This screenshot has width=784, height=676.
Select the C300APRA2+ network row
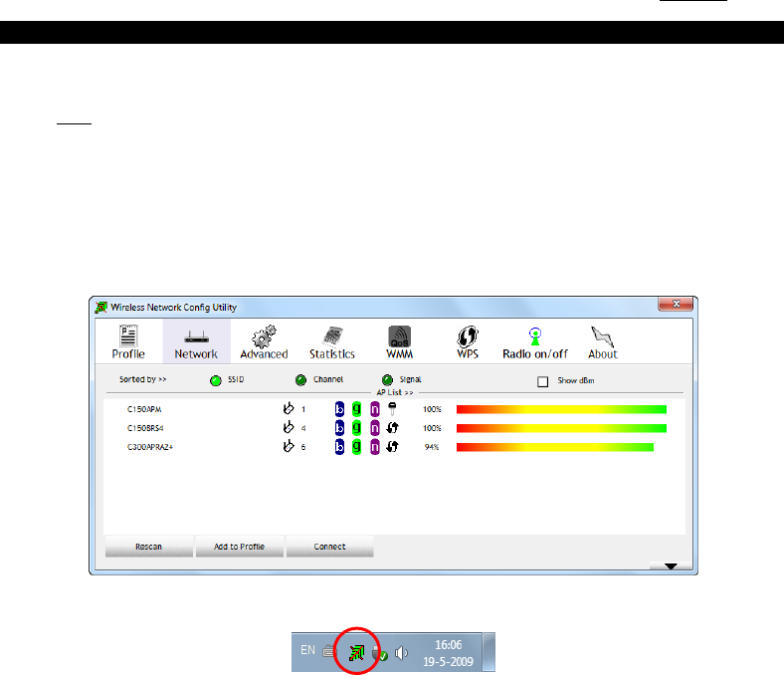point(395,447)
